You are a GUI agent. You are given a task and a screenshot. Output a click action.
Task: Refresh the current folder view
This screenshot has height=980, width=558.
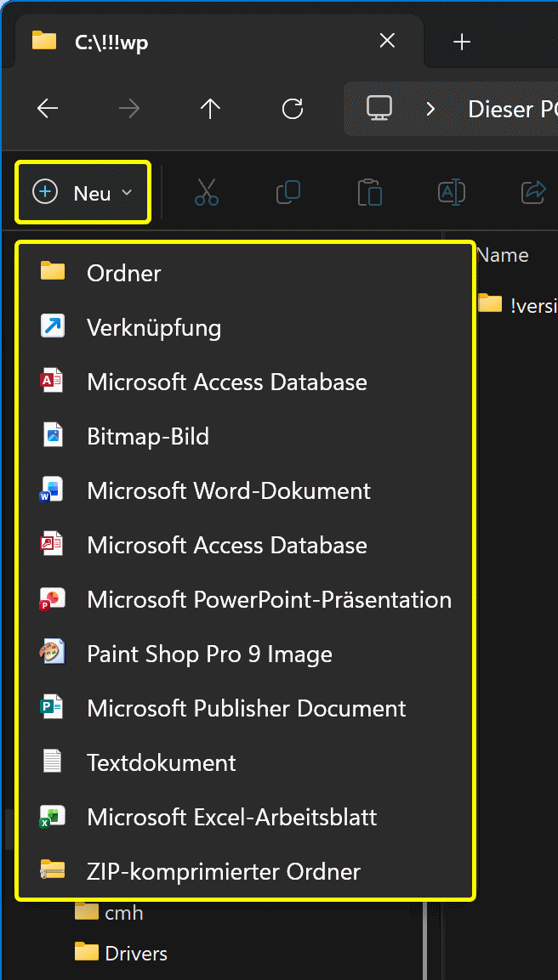click(x=293, y=109)
